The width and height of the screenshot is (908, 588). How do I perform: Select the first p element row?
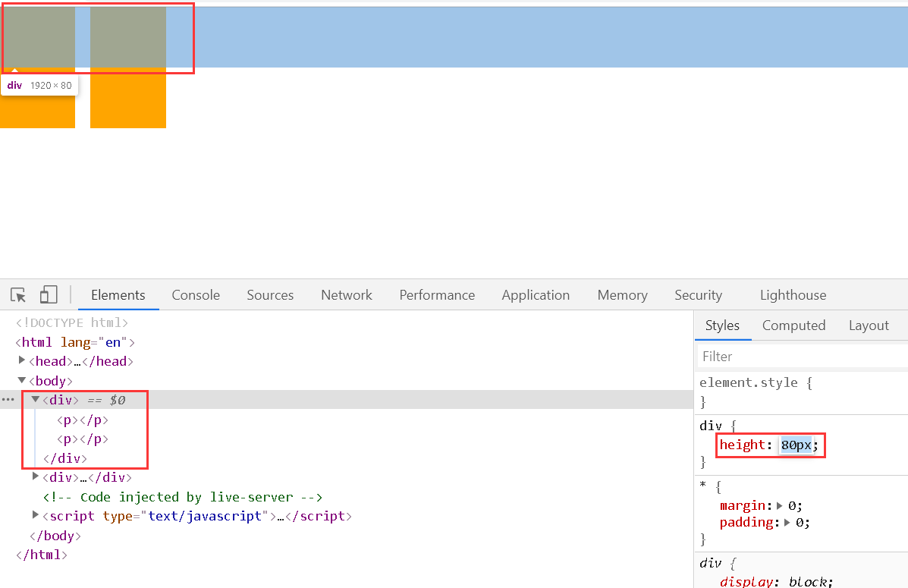(83, 420)
